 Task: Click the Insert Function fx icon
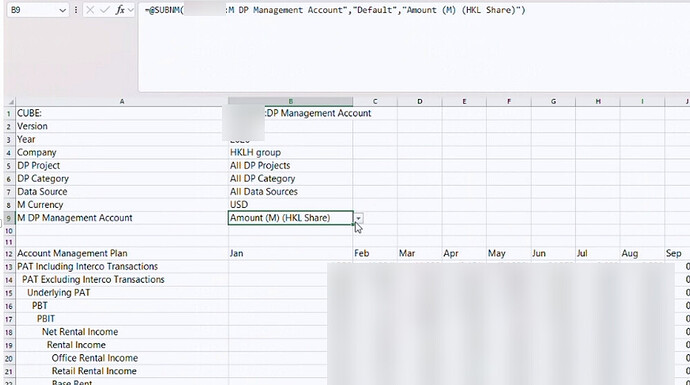tap(120, 10)
